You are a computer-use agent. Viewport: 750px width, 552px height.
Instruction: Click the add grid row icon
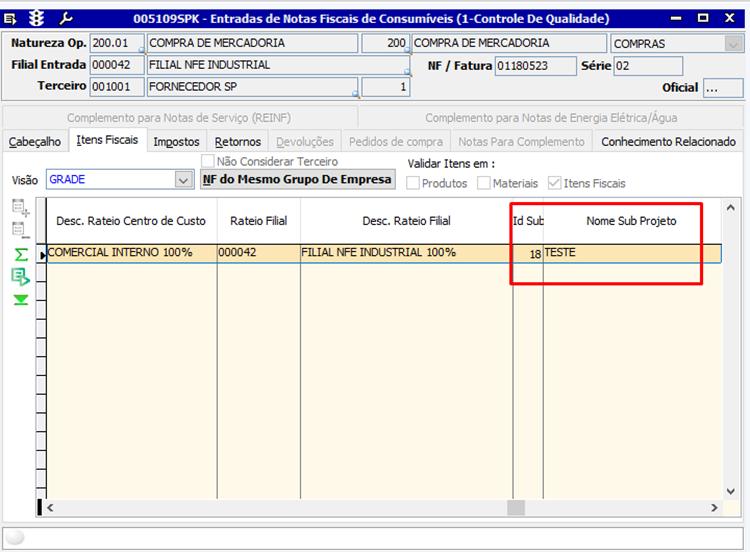[21, 208]
